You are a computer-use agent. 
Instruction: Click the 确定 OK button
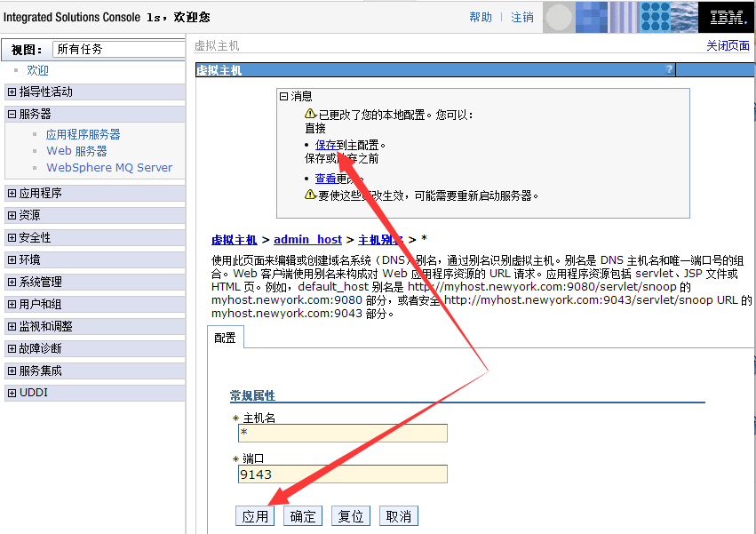(x=303, y=516)
